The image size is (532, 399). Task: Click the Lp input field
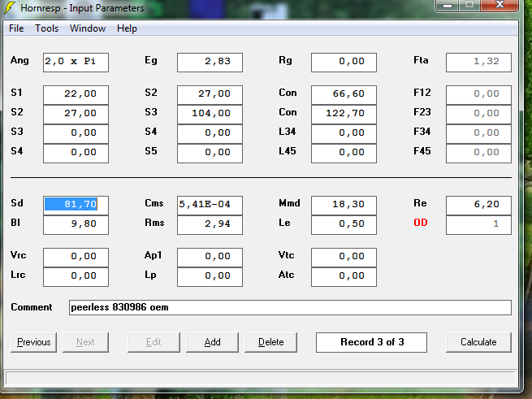(x=210, y=277)
